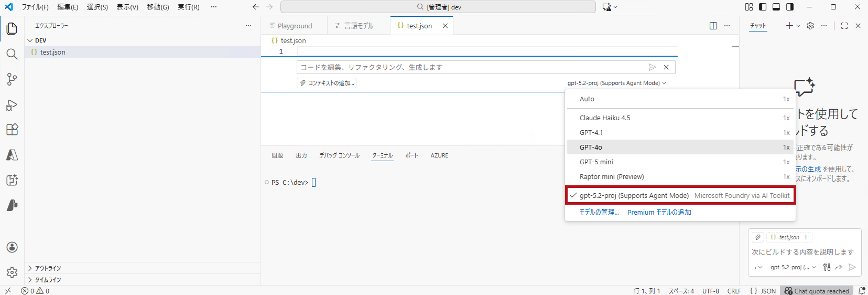This screenshot has width=868, height=295.
Task: Switch to the Playground tab
Action: tap(294, 26)
